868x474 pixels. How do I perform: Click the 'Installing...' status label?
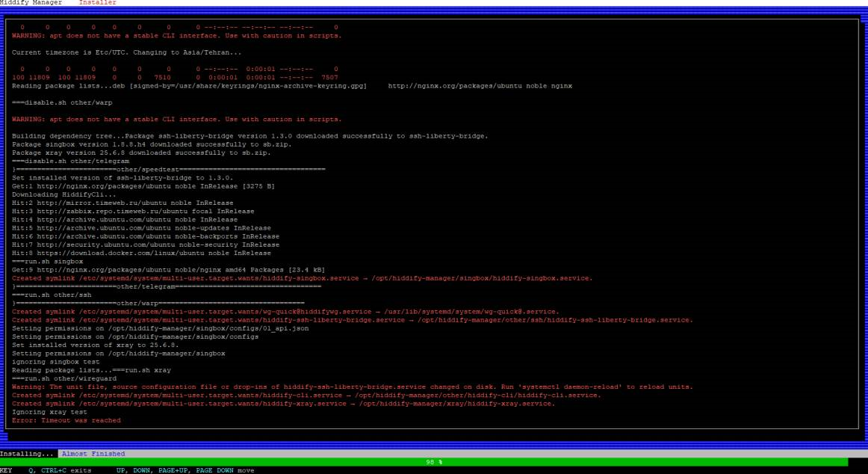coord(27,454)
